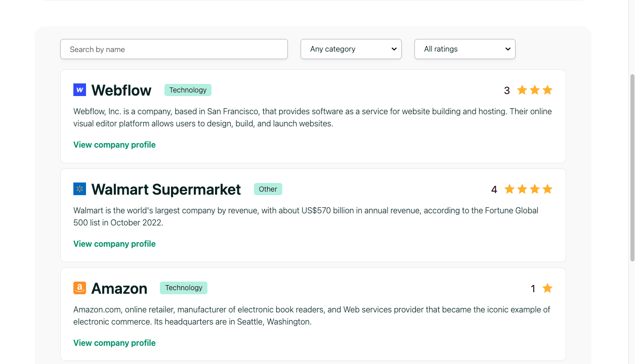Open the All ratings dropdown

[x=465, y=49]
